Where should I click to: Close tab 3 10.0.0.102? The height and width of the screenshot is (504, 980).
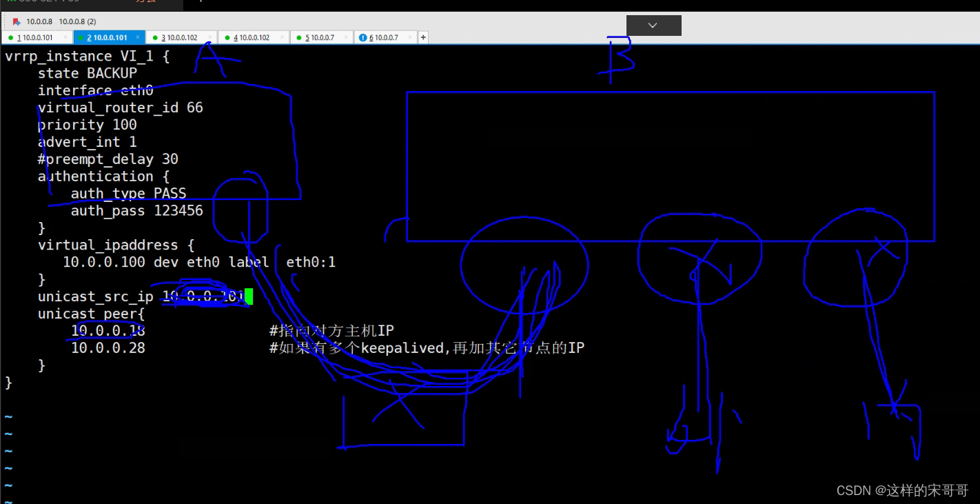click(210, 37)
